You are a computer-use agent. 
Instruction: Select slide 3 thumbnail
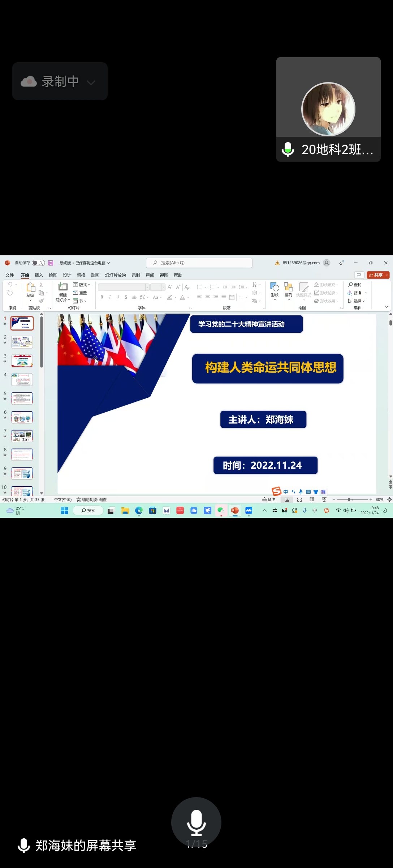[22, 361]
